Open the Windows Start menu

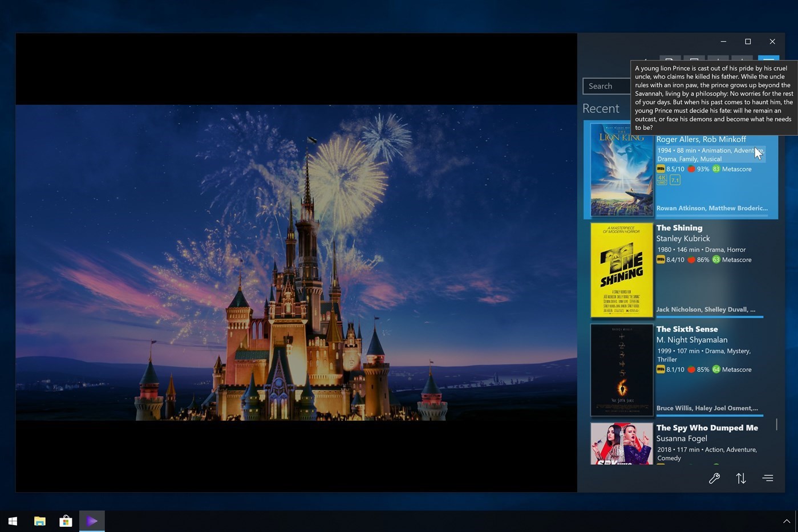pos(12,521)
